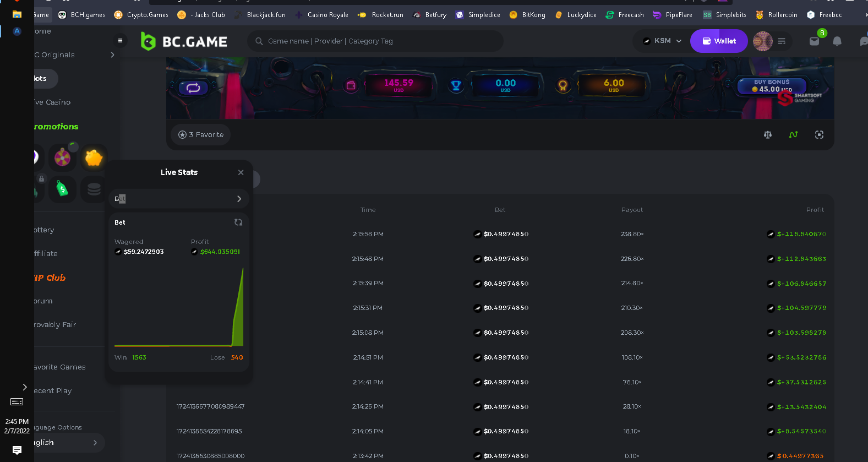This screenshot has width=868, height=462.
Task: Click the fairness scales icon
Action: coord(768,135)
